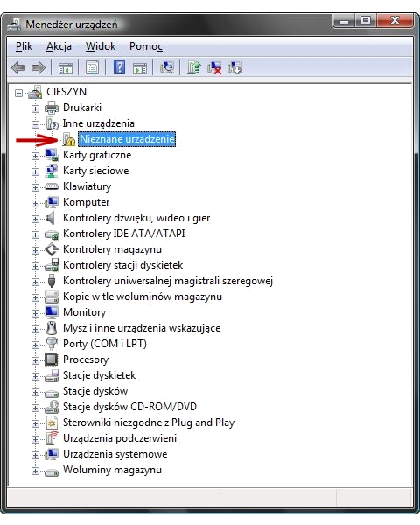Screen dimensions: 420x525
Task: Expand Porty (COM i LPT) node
Action: pyautogui.click(x=35, y=345)
